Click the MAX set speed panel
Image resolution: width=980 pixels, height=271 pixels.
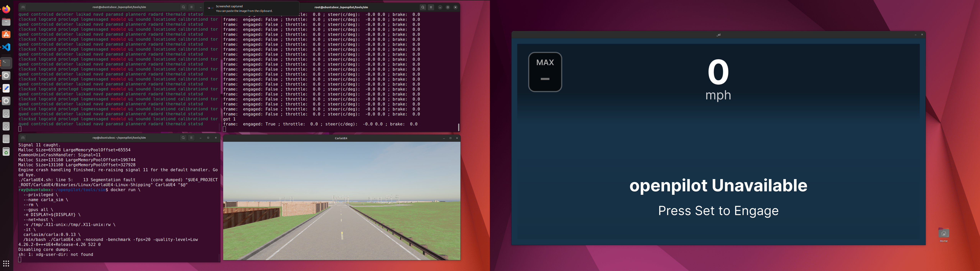coord(545,72)
